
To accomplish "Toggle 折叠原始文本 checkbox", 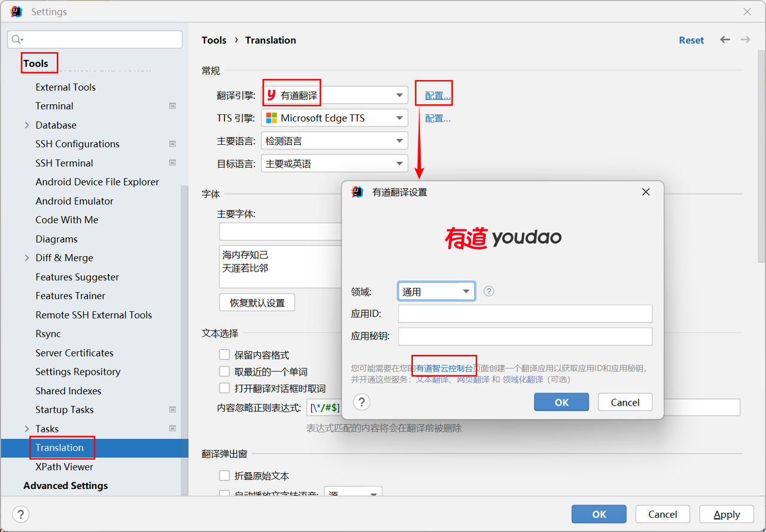I will pos(224,476).
